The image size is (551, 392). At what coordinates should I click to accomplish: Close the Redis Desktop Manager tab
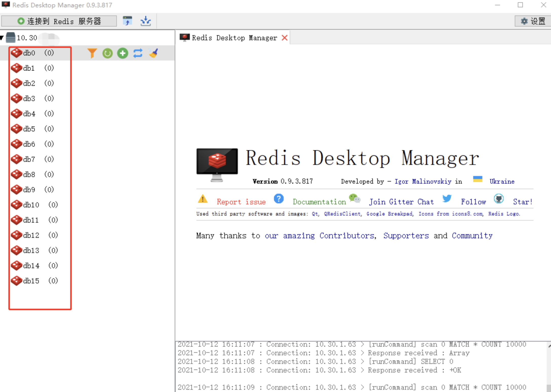tap(285, 38)
